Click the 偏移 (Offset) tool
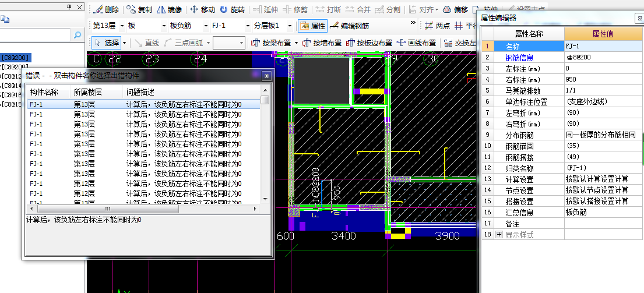The image size is (644, 293). point(456,9)
